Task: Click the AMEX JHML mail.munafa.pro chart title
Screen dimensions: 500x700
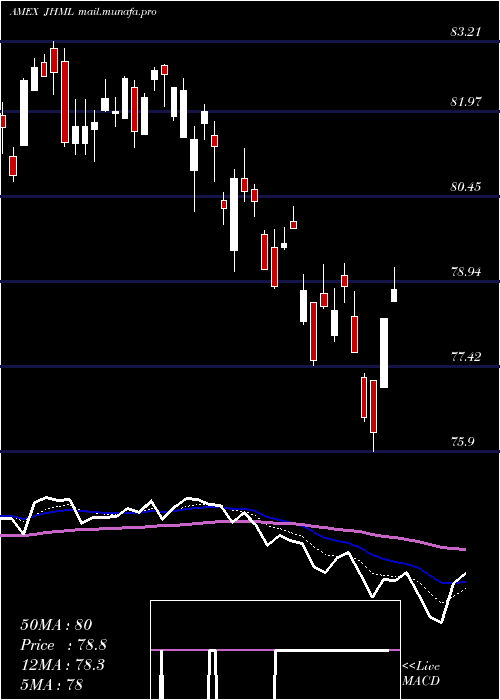Action: pyautogui.click(x=83, y=12)
